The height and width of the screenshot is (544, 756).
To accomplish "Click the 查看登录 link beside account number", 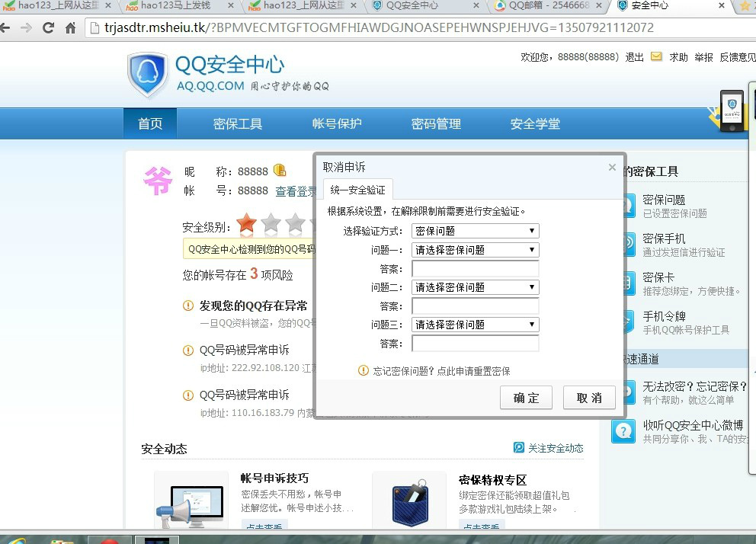I will pos(296,191).
